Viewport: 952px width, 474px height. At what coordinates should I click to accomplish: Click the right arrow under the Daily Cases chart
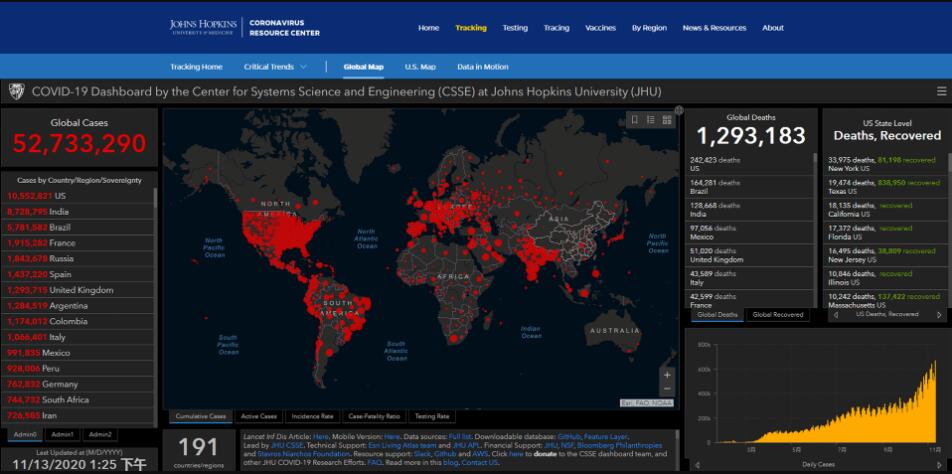[939, 465]
